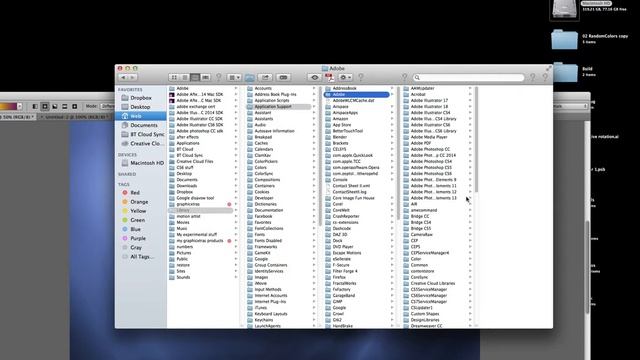Open the Action gear dropdown menu
640x360 pixels.
click(x=346, y=78)
